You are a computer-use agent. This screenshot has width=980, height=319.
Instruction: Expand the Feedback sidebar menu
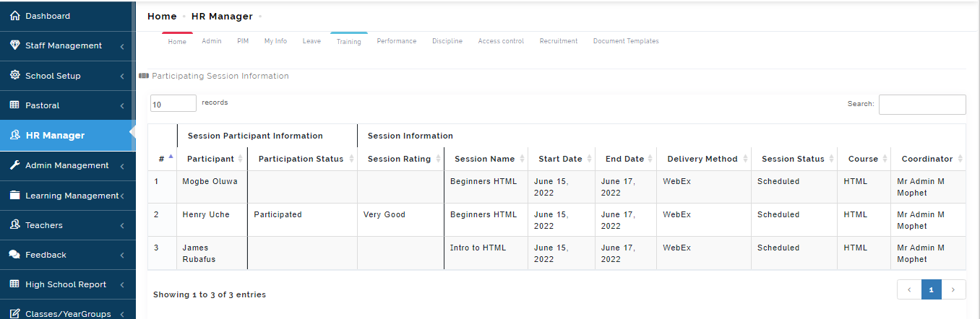[x=122, y=255]
